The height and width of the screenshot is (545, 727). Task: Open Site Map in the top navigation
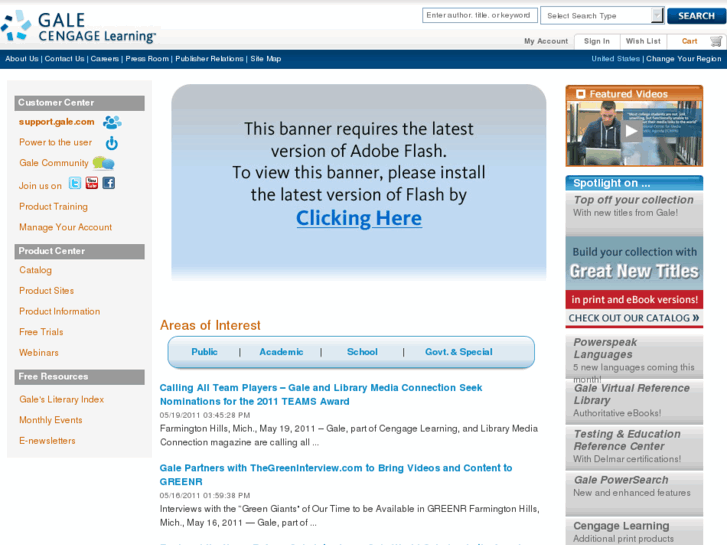[x=266, y=59]
